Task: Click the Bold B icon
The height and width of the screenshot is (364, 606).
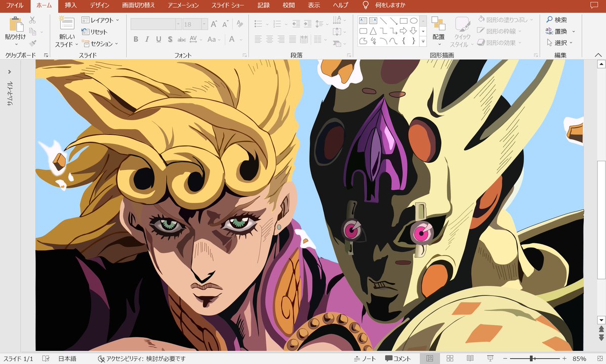Action: pyautogui.click(x=136, y=39)
